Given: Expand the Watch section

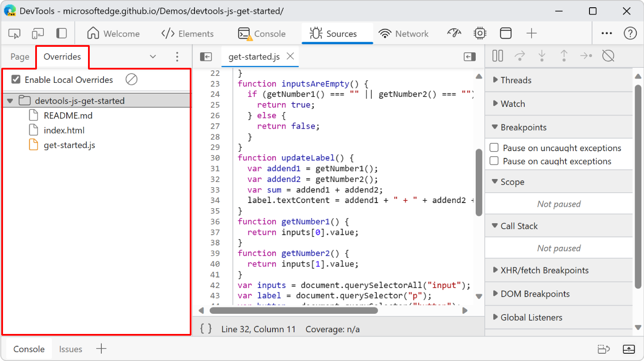Looking at the screenshot, I should coord(559,104).
